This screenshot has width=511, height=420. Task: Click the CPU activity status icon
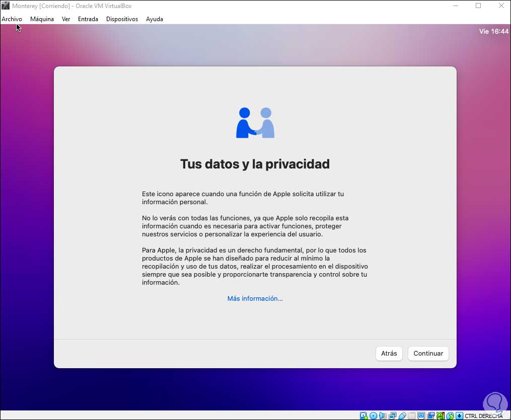tap(441, 416)
